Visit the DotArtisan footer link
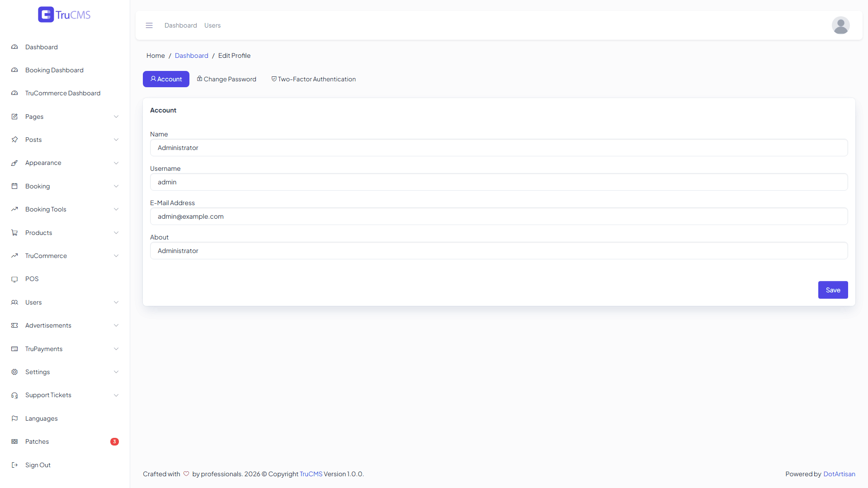This screenshot has height=488, width=868. tap(839, 474)
